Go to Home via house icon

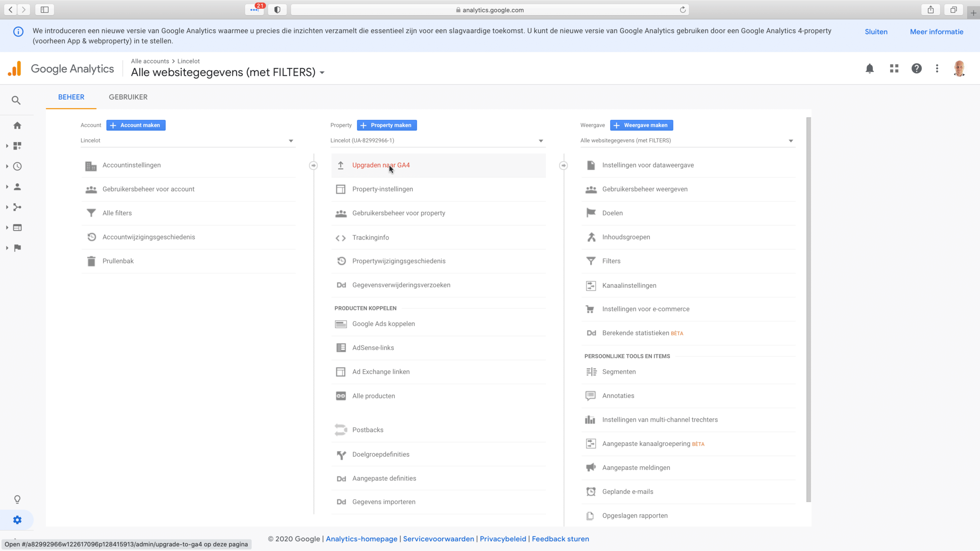[17, 126]
